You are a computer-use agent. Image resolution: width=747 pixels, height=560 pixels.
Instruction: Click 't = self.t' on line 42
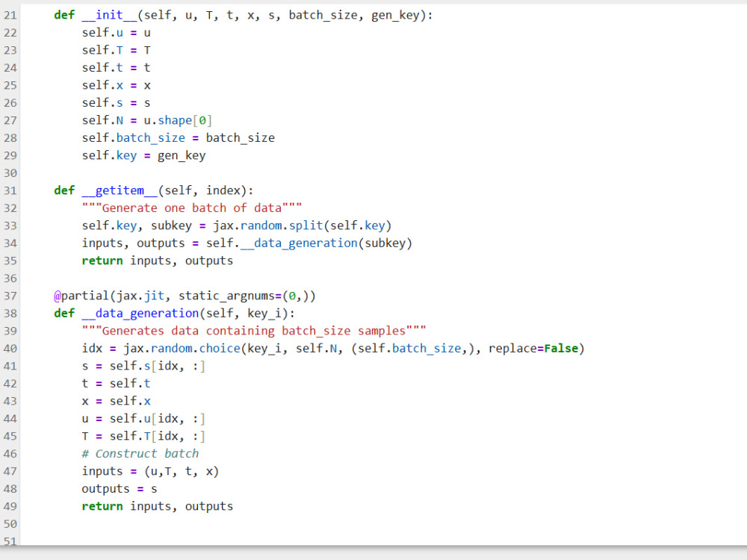[x=116, y=384]
